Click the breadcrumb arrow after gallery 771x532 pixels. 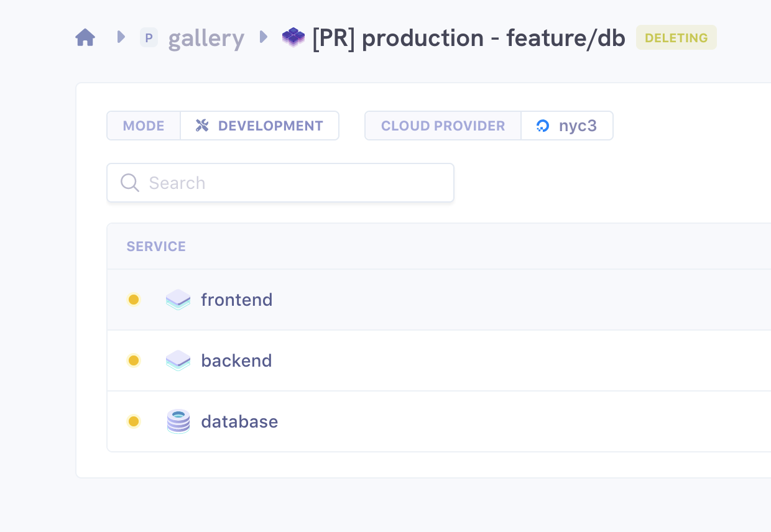264,37
